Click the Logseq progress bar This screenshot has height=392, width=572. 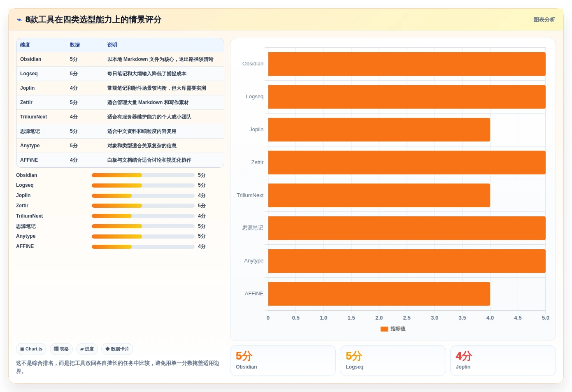[x=143, y=185]
